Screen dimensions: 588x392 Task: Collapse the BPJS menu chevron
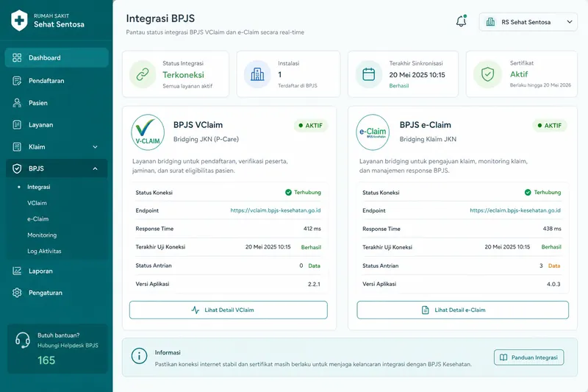96,169
